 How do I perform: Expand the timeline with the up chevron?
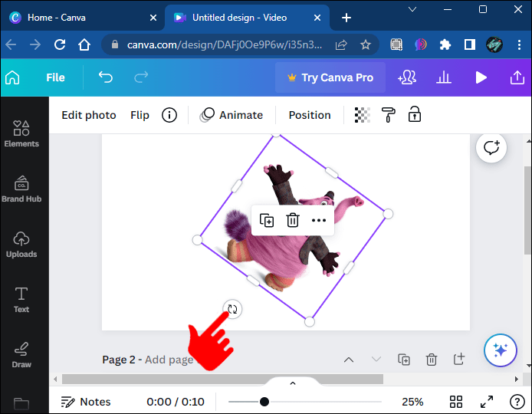coord(293,383)
